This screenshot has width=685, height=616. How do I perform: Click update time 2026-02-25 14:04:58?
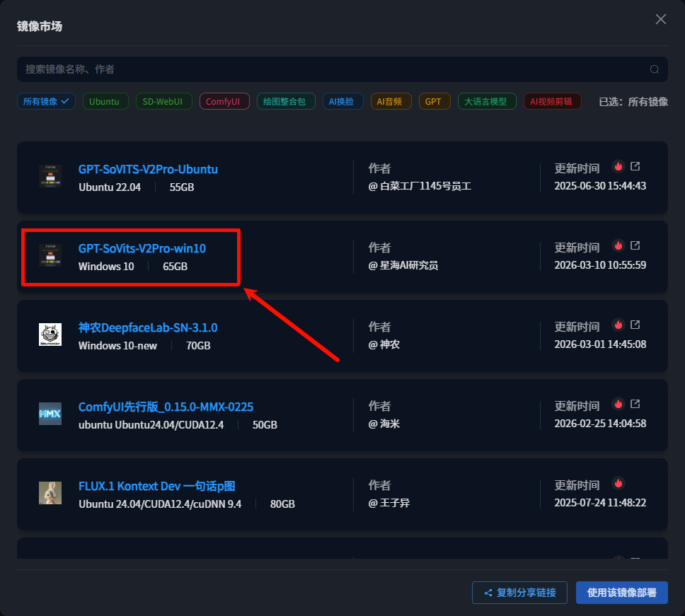600,424
